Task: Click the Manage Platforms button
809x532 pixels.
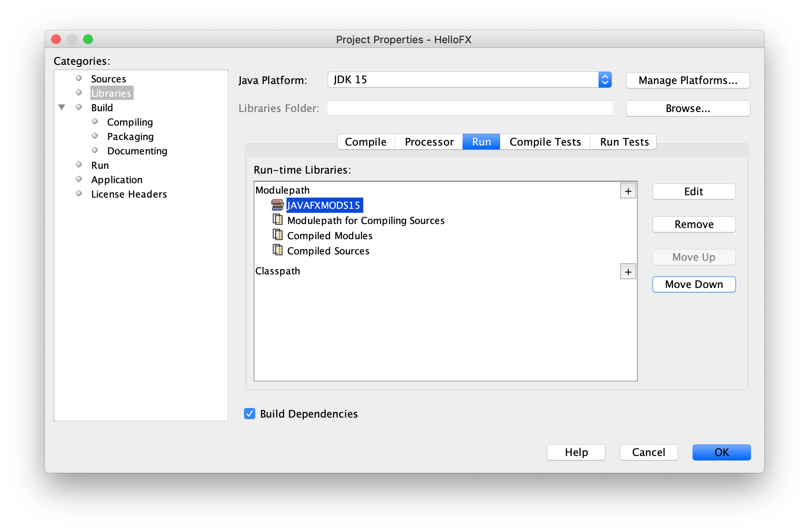Action: [x=687, y=80]
